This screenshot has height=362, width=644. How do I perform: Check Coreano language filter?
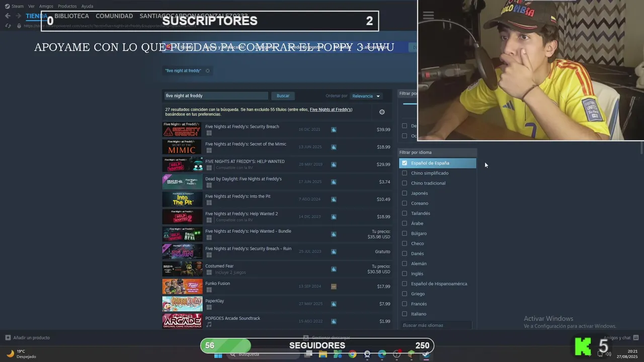(x=405, y=203)
